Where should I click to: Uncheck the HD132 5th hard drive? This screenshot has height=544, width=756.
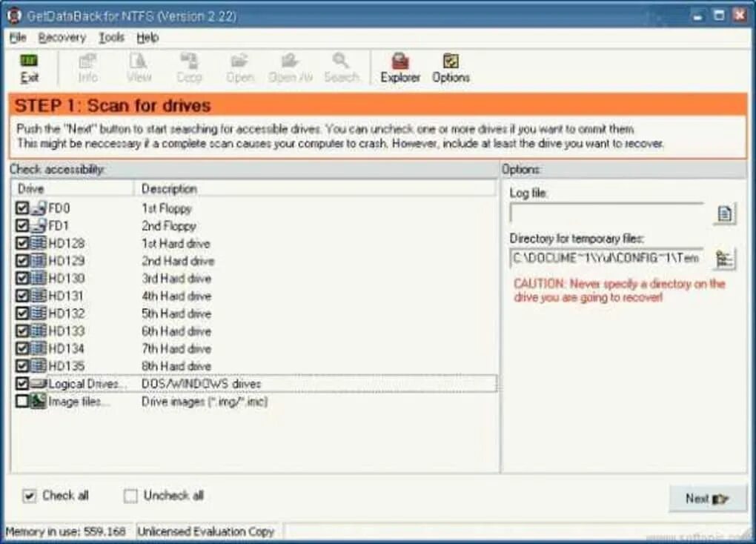click(22, 313)
